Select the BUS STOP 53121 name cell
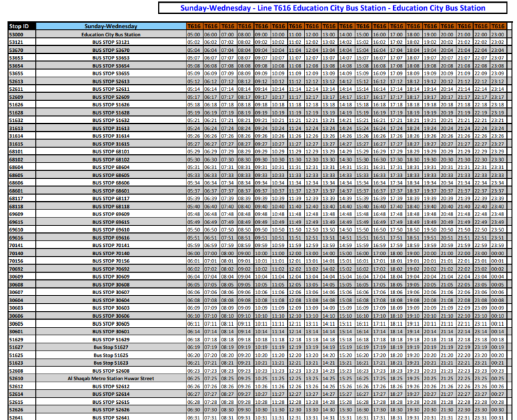 (111, 42)
